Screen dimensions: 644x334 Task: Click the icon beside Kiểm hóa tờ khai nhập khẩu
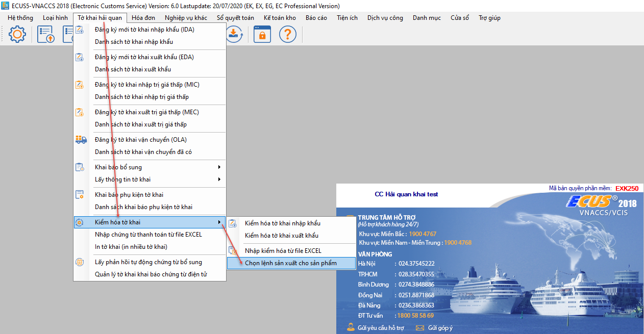click(233, 223)
